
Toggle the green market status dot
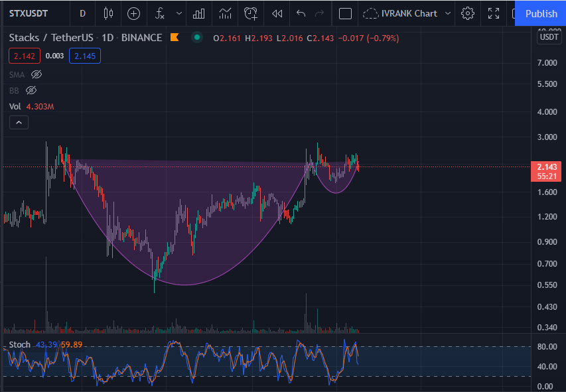click(x=197, y=37)
